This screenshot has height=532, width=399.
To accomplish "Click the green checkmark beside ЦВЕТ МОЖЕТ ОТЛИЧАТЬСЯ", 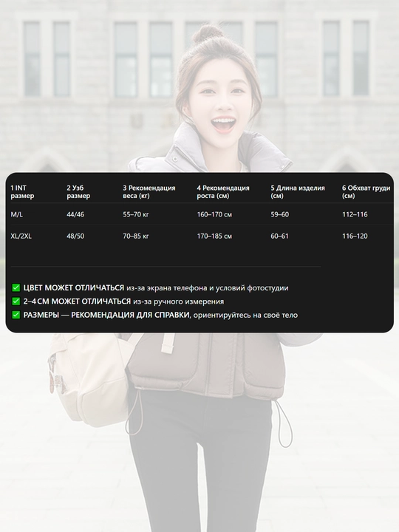I will tap(16, 287).
